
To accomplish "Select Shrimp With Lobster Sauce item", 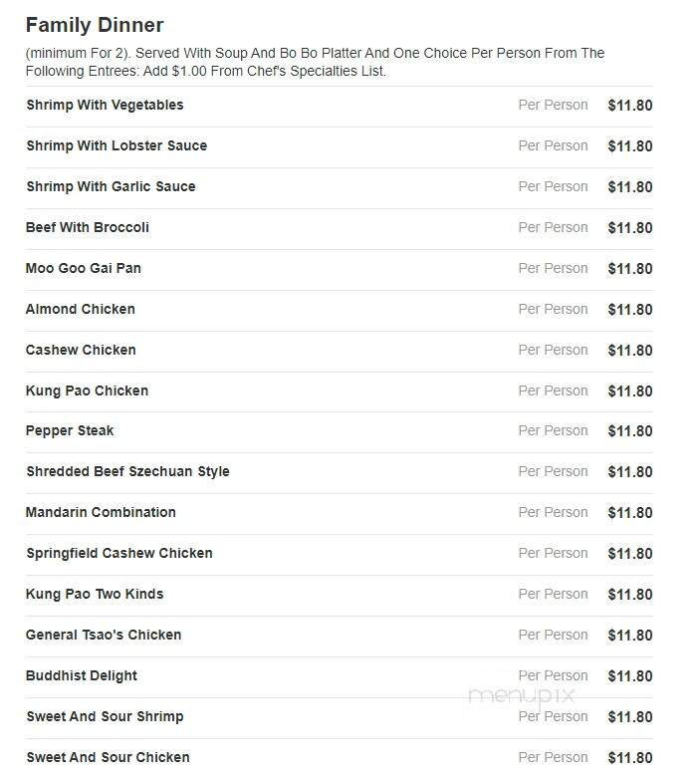I will pos(117,145).
